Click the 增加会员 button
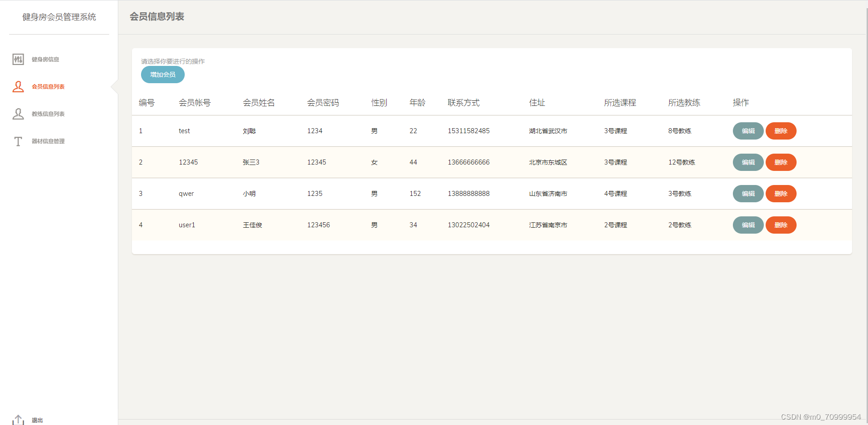This screenshot has width=868, height=425. [163, 75]
